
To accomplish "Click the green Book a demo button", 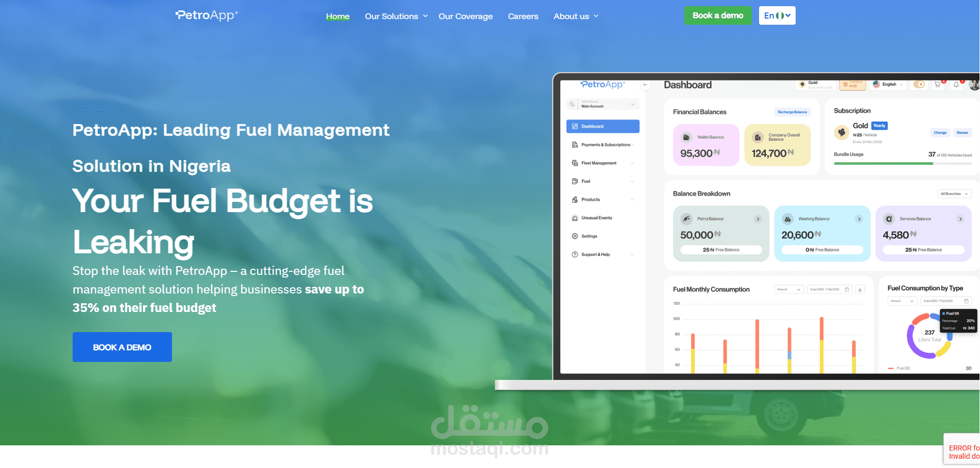I will (x=718, y=15).
